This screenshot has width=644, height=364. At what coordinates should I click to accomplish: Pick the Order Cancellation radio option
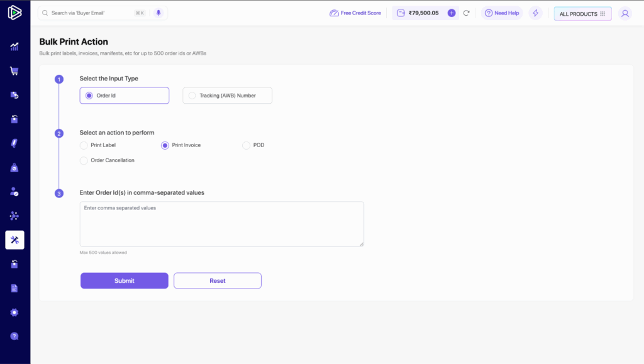84,160
